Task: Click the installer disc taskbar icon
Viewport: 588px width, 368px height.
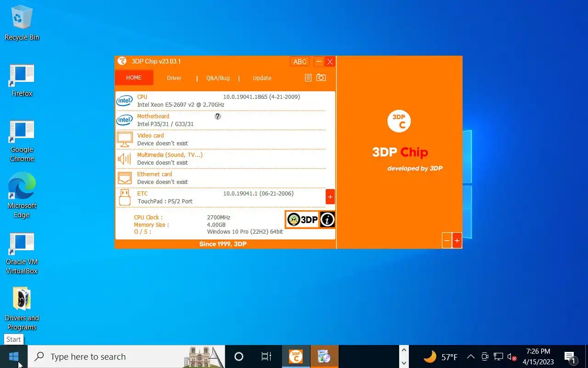Action: point(324,356)
